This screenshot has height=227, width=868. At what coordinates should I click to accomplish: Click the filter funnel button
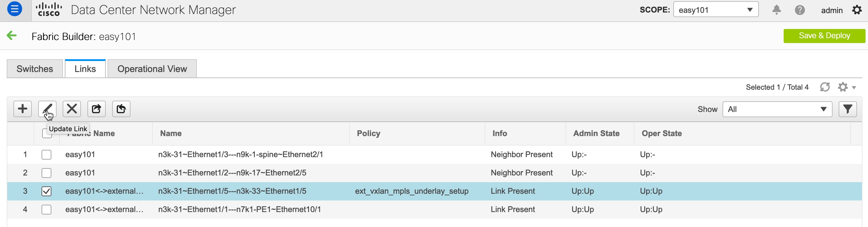pos(848,109)
